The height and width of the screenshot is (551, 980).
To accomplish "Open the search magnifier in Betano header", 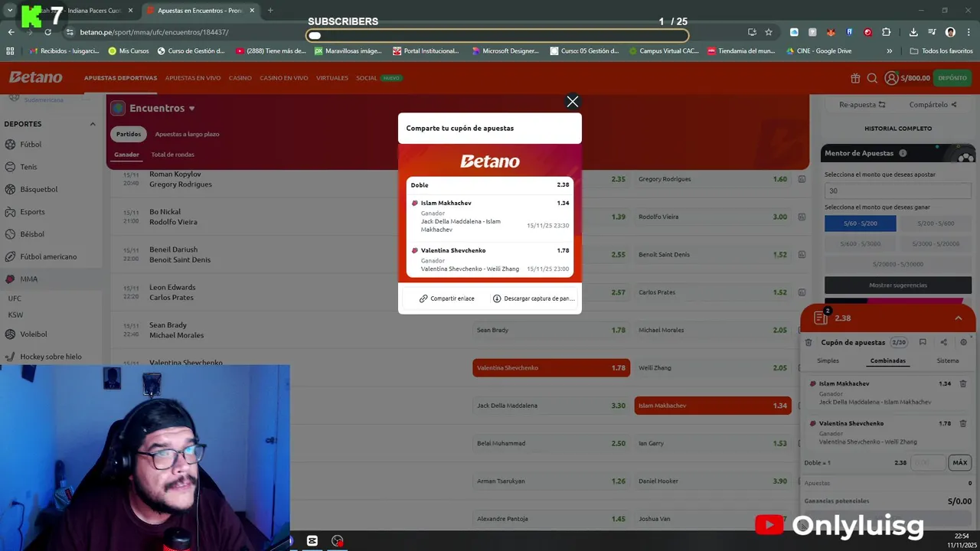I will 872,78.
